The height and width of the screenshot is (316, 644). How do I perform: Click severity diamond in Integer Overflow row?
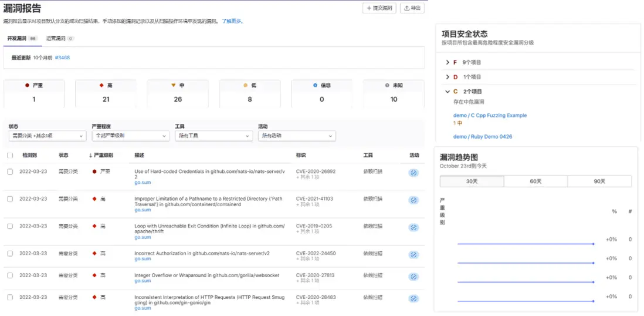click(95, 275)
